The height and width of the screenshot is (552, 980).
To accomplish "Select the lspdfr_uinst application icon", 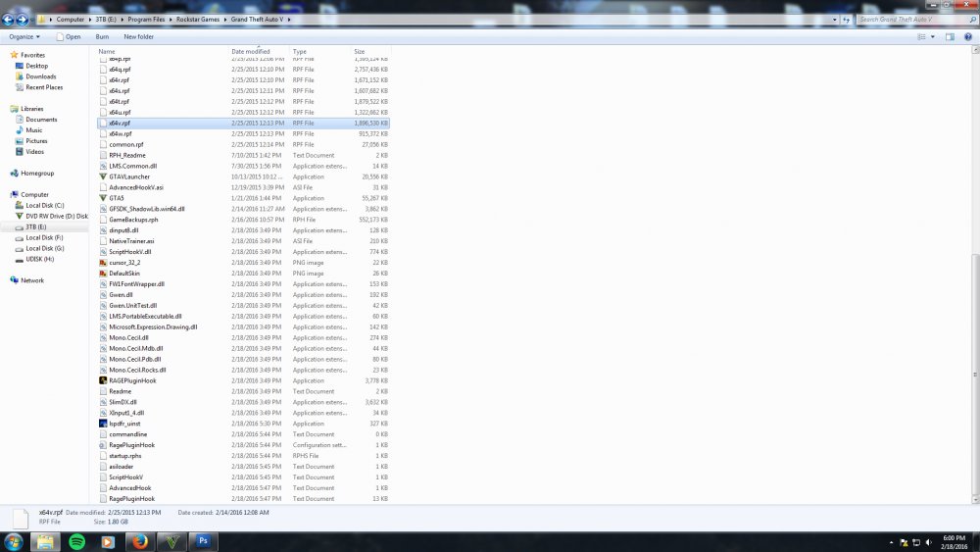I will point(103,424).
